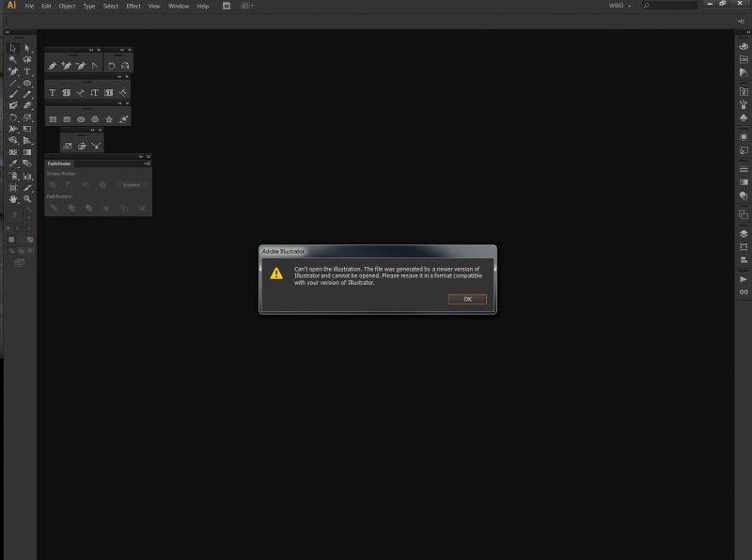Pick Add Anchor Point tool in floating panel
Image resolution: width=752 pixels, height=560 pixels.
[x=67, y=66]
